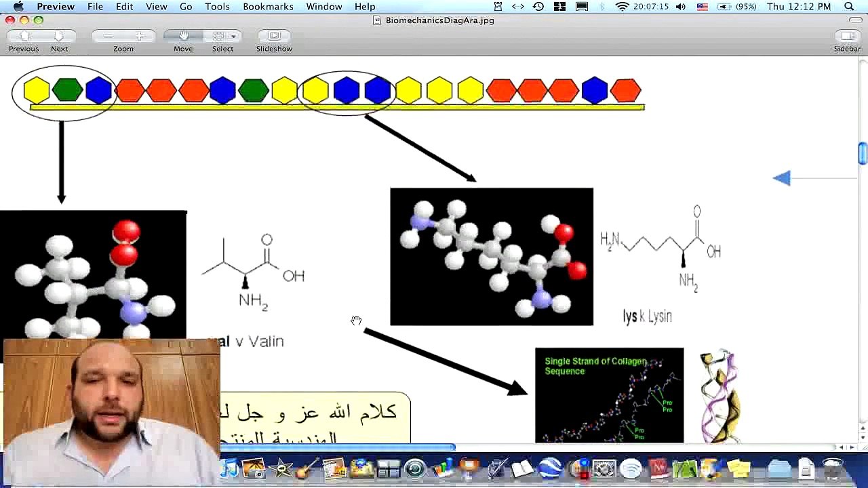This screenshot has width=868, height=488.
Task: Open the battery status menu
Action: point(738,7)
